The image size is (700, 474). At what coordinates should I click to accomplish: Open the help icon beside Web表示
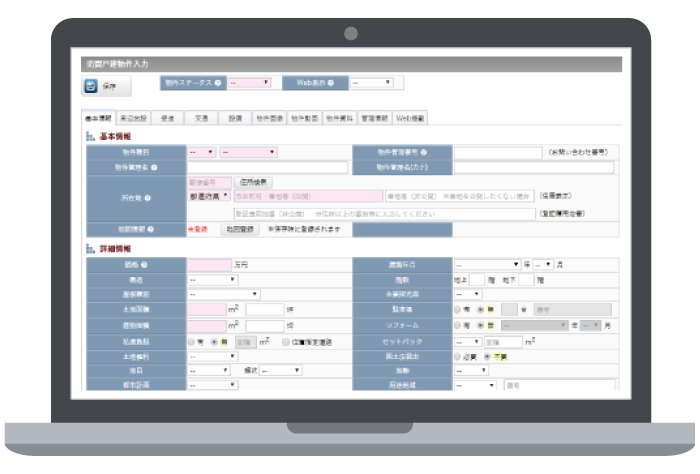(331, 83)
